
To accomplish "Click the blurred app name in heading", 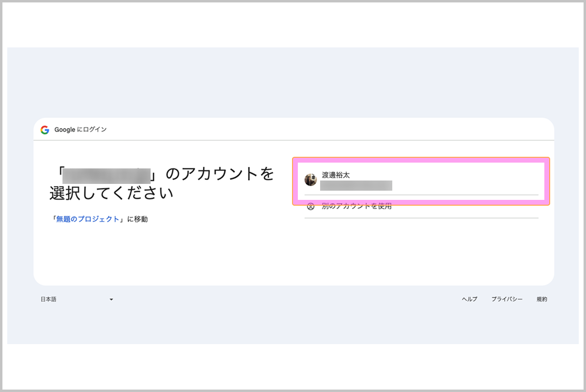I will 108,174.
